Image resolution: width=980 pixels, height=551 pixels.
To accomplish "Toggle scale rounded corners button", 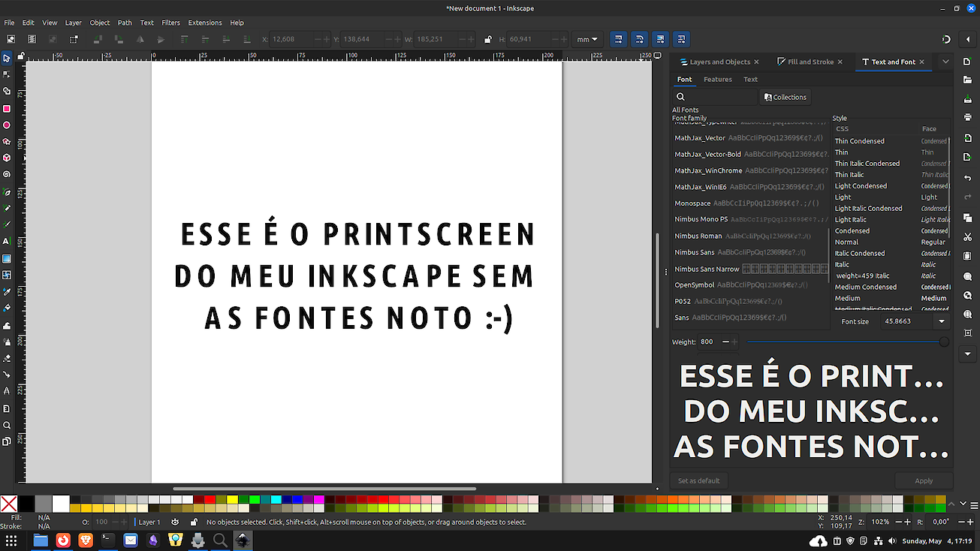I will tap(639, 39).
